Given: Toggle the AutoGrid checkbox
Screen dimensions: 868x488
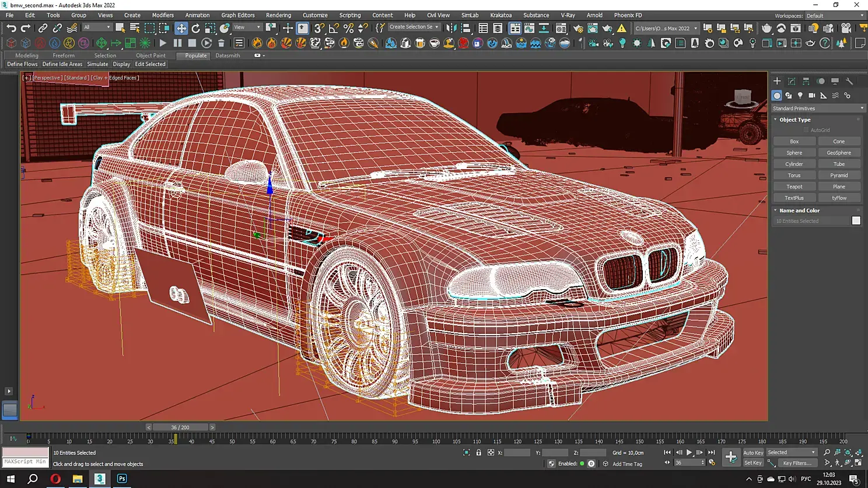Looking at the screenshot, I should (806, 130).
